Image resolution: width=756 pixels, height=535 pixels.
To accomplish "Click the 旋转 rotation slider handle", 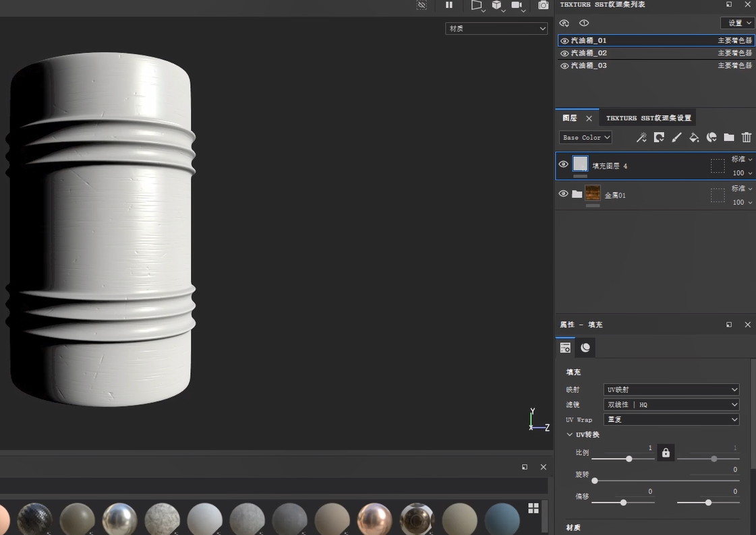I will (595, 480).
